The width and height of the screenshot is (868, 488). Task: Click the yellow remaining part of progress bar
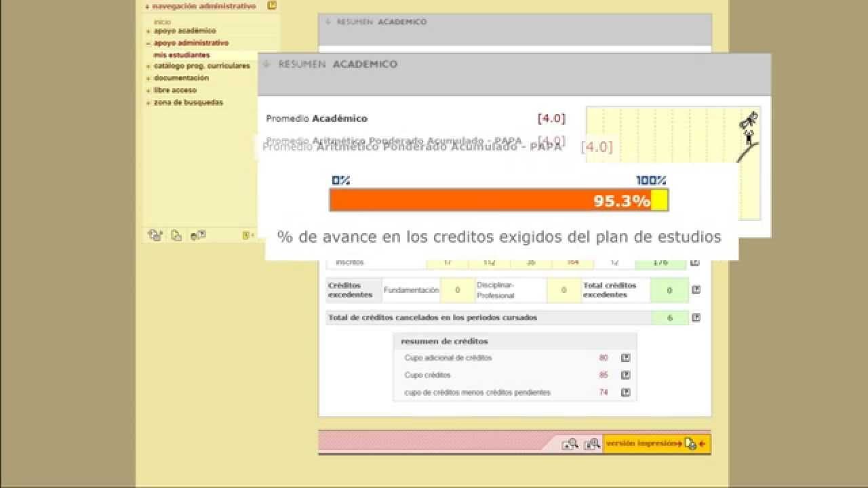[x=659, y=201]
